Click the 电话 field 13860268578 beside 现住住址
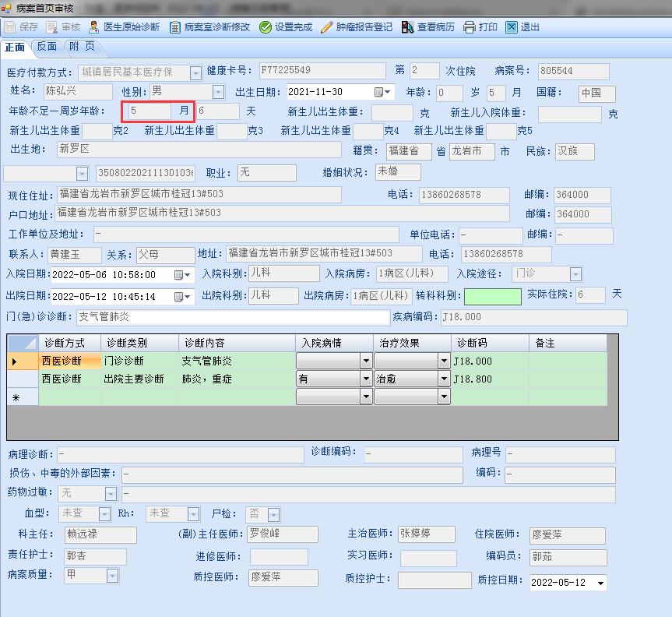 (x=464, y=195)
